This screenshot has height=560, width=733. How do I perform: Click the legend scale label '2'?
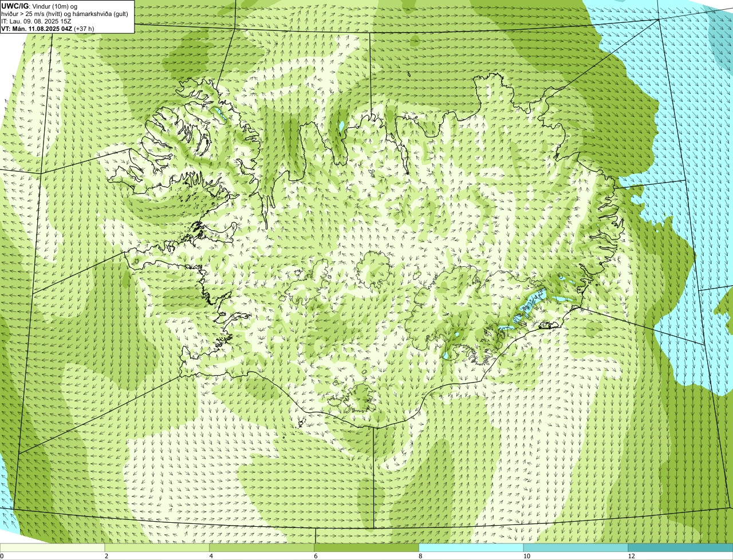click(x=106, y=556)
